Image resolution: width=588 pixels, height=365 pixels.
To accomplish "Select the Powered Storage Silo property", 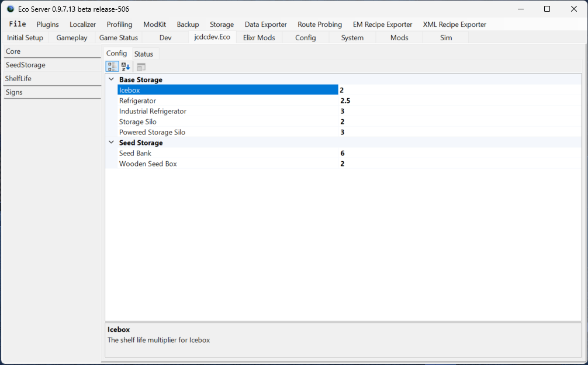I will pyautogui.click(x=227, y=132).
